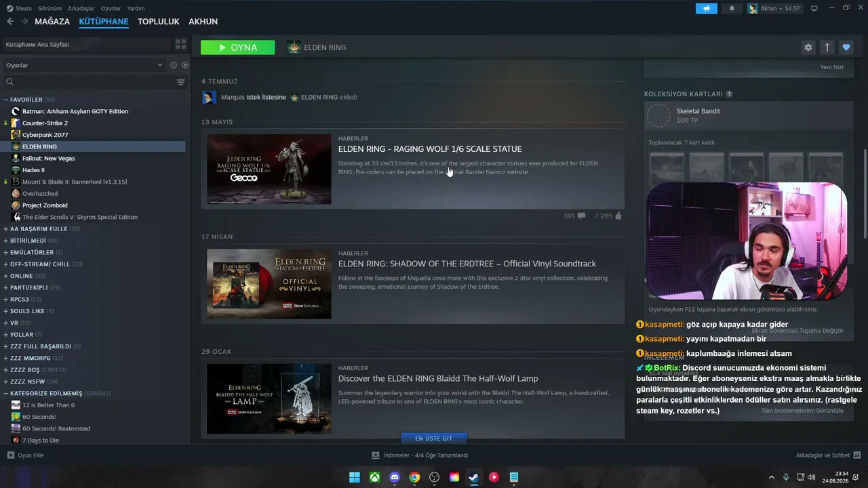Go back with the left arrow

coord(10,22)
